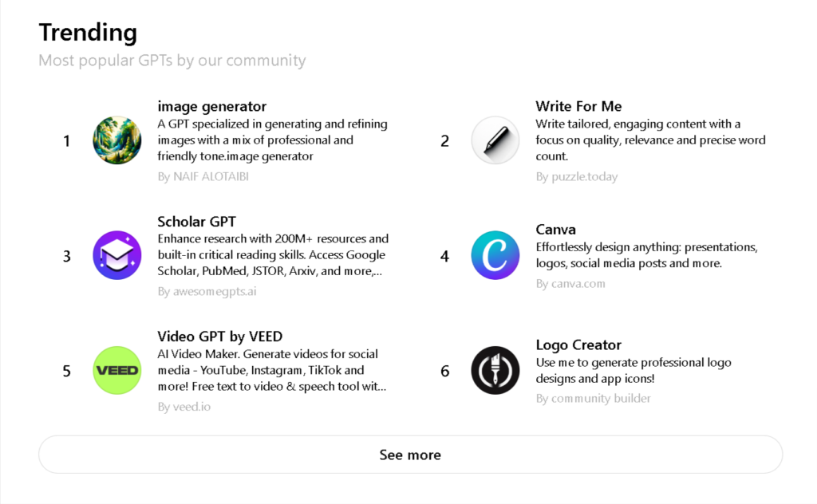Click the By NAIF ALOTAIBI author line
The height and width of the screenshot is (504, 817).
click(203, 176)
